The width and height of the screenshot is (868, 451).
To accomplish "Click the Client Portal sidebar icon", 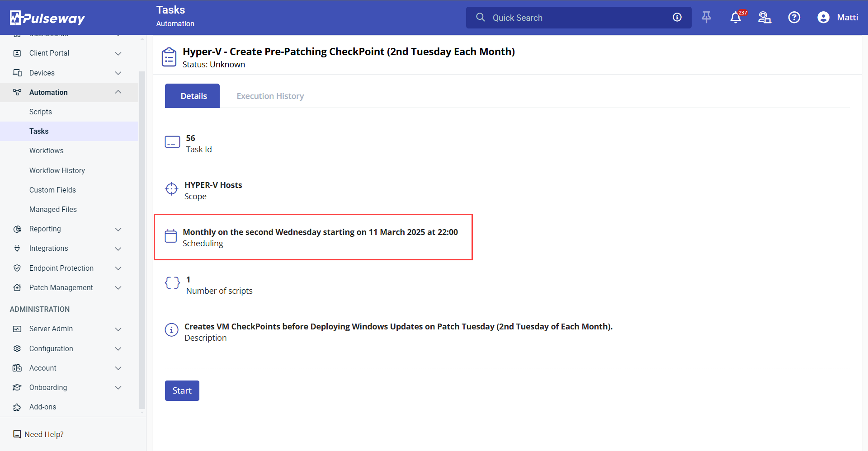I will click(x=17, y=53).
